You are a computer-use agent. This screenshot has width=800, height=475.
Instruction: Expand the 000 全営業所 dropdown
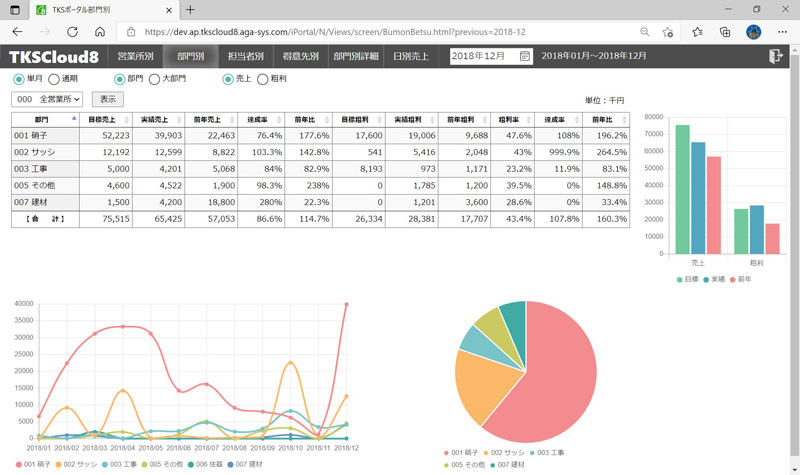pos(47,99)
